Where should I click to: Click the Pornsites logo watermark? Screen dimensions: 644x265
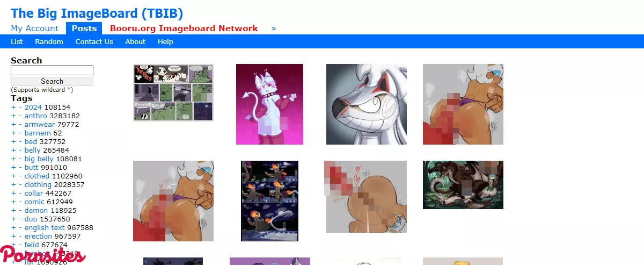[x=42, y=254]
